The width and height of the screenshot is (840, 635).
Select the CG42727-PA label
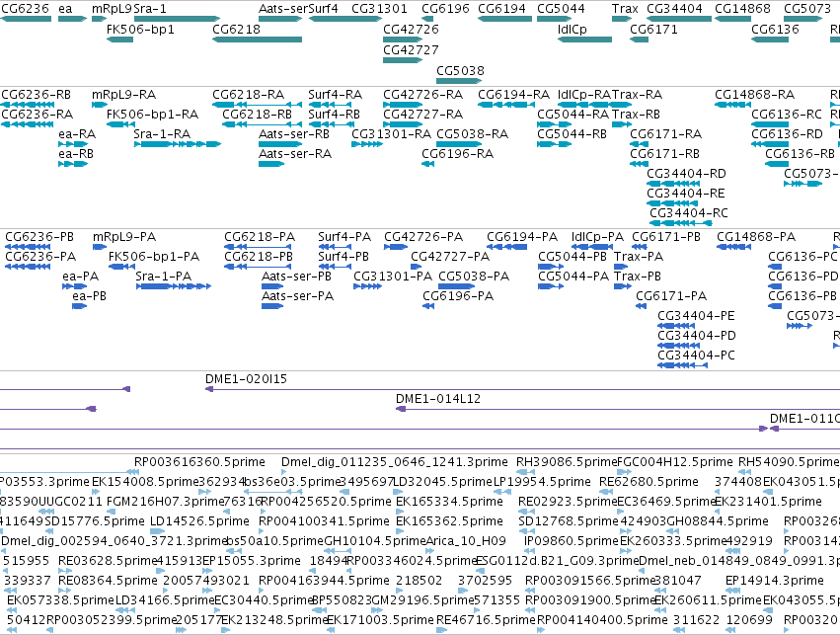(x=450, y=257)
